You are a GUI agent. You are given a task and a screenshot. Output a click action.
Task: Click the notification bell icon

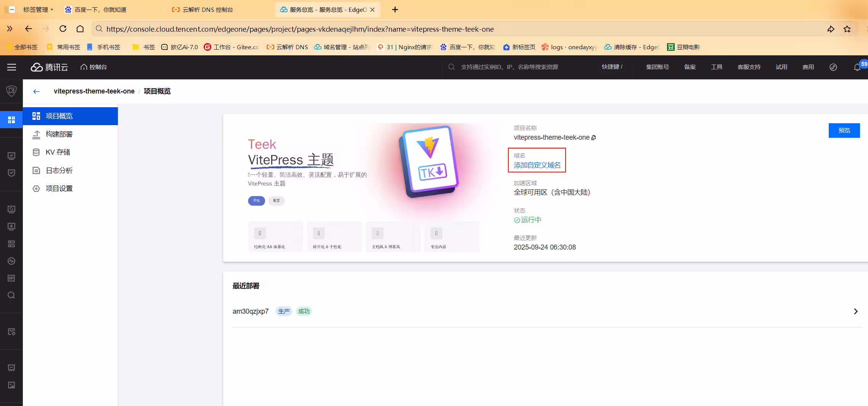tap(857, 67)
